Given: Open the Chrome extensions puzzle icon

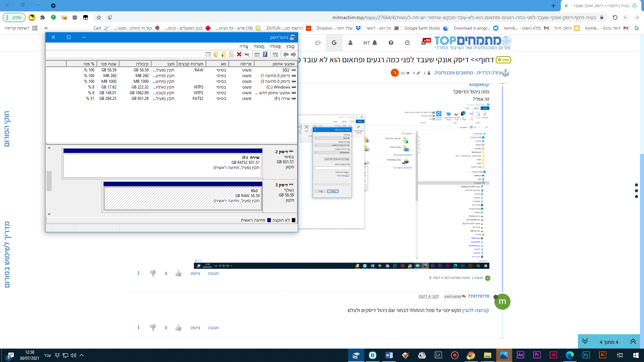Looking at the screenshot, I should (x=43, y=17).
